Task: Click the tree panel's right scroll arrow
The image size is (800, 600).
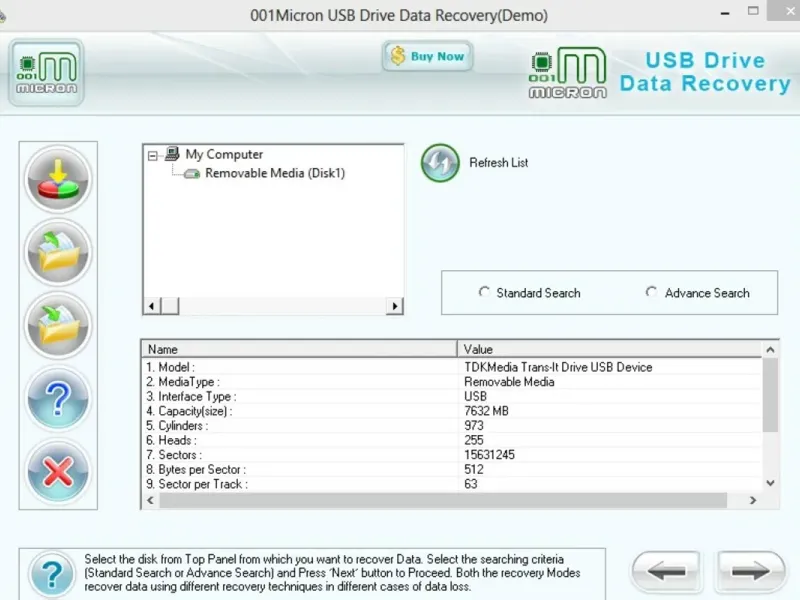Action: click(x=394, y=306)
